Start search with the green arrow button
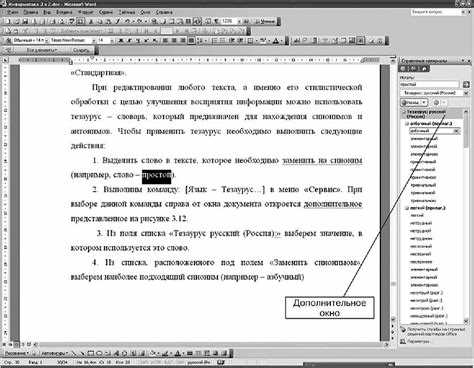 pos(466,84)
